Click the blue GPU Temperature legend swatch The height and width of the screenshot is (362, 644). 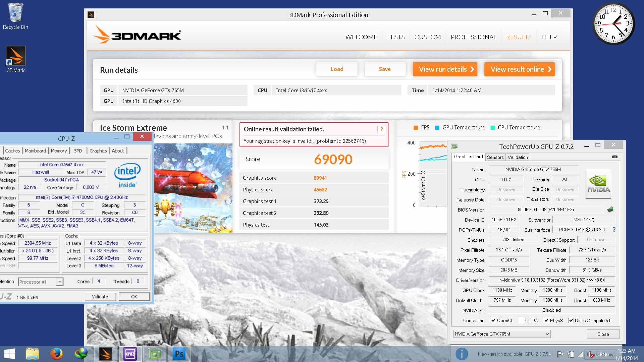point(437,128)
